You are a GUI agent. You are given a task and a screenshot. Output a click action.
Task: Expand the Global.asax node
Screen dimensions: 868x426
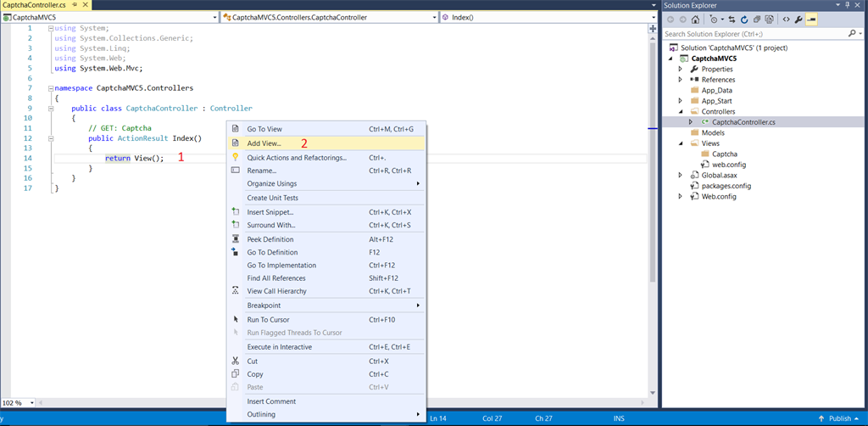pos(682,175)
